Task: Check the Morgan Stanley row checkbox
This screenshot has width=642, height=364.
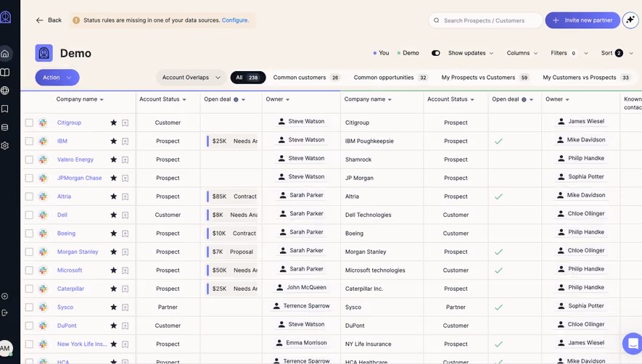Action: pyautogui.click(x=29, y=252)
